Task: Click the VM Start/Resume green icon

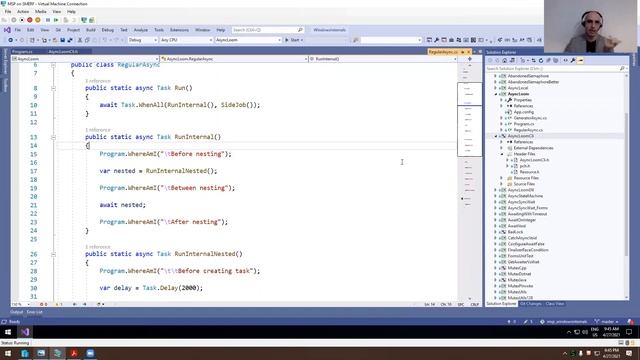Action: tap(56, 20)
